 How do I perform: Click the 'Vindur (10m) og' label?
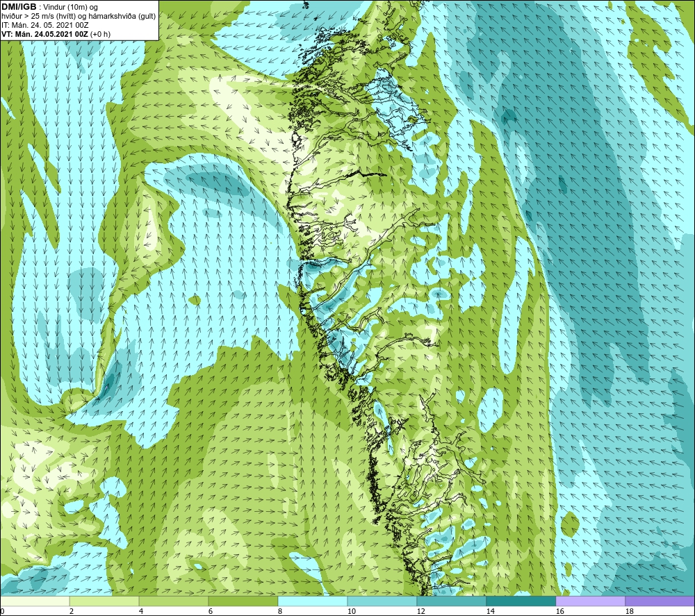[70, 7]
